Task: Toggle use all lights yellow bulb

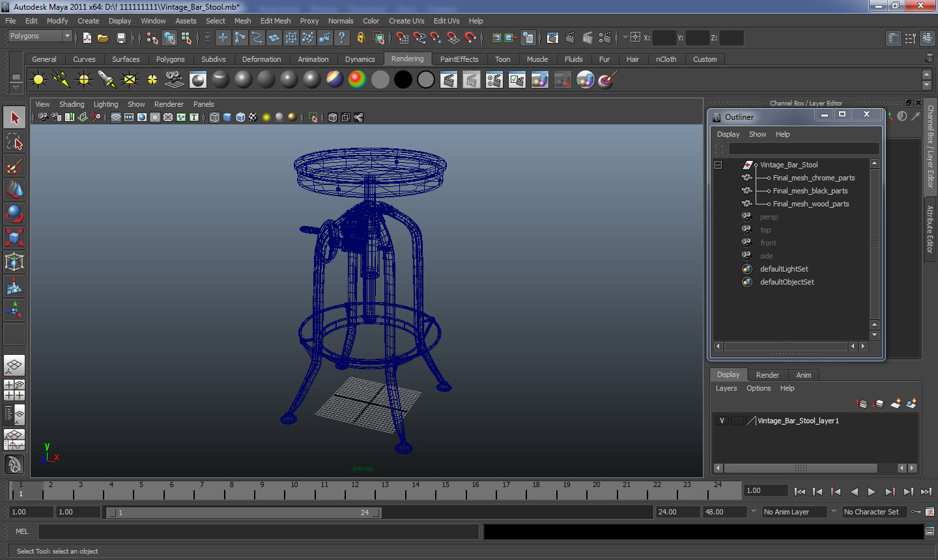Action: coord(266,117)
